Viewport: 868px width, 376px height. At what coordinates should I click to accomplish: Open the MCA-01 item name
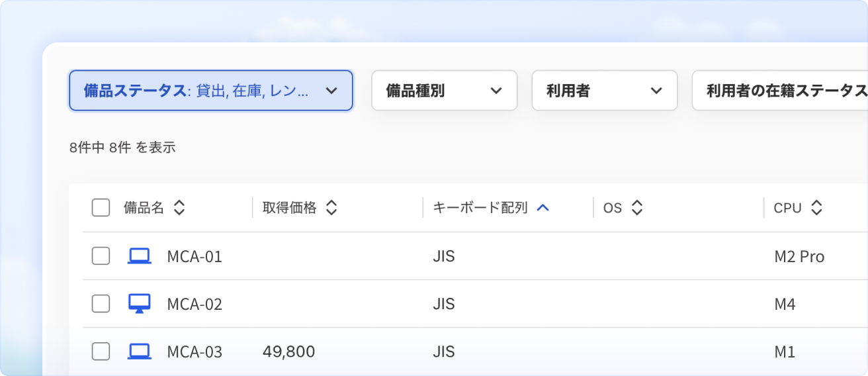pyautogui.click(x=195, y=257)
